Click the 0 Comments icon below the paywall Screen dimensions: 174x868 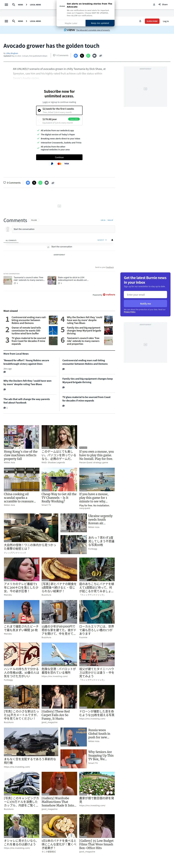pyautogui.click(x=5, y=183)
